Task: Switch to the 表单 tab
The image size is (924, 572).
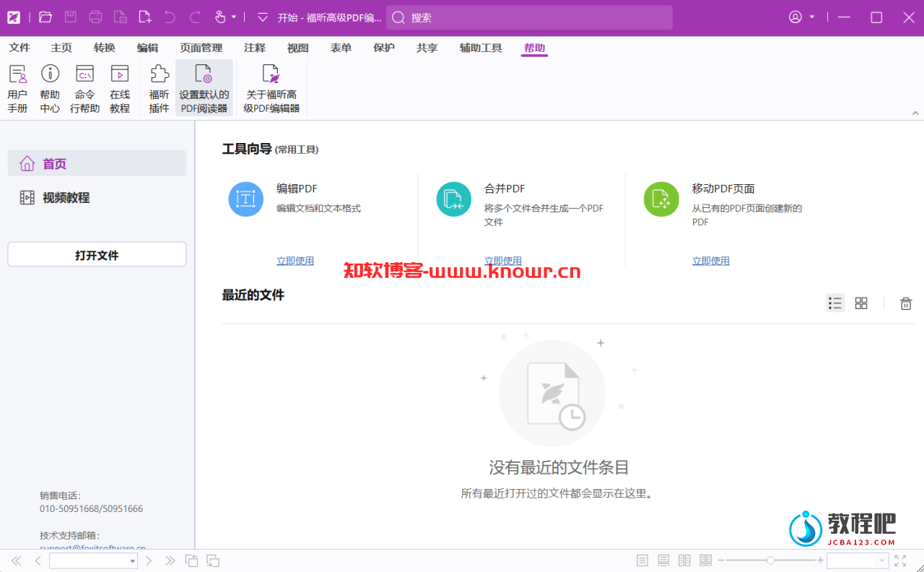Action: (x=341, y=48)
